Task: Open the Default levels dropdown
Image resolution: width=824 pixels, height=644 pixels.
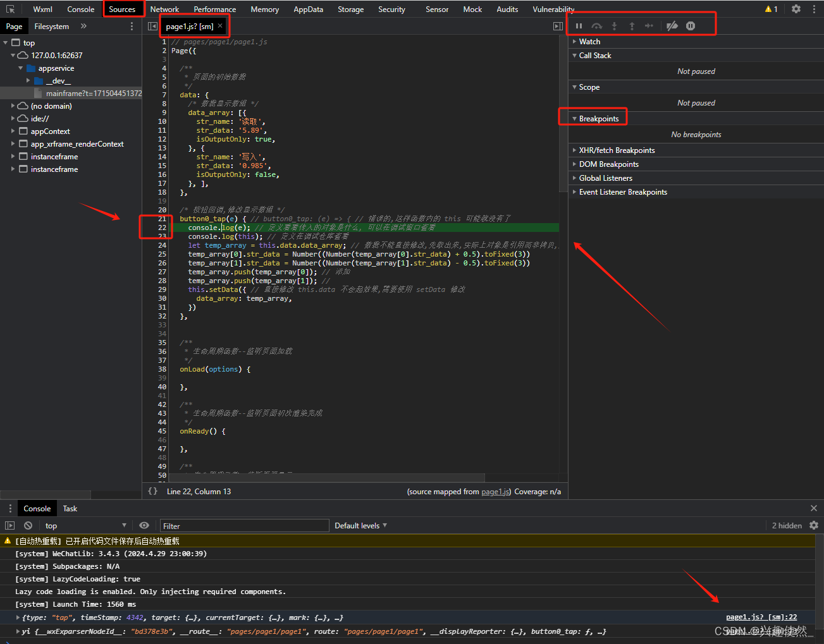Action: pos(360,525)
